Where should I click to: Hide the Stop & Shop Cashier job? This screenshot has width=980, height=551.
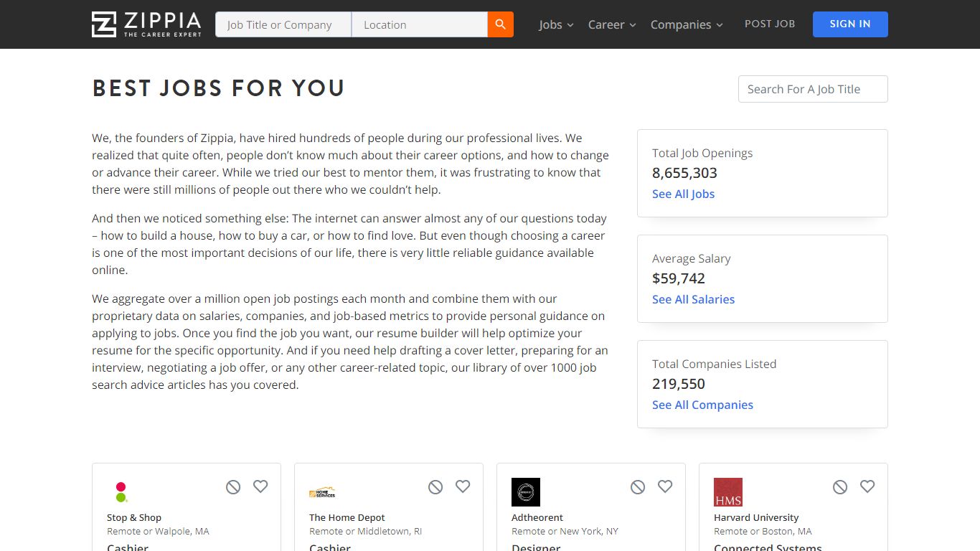(x=233, y=487)
